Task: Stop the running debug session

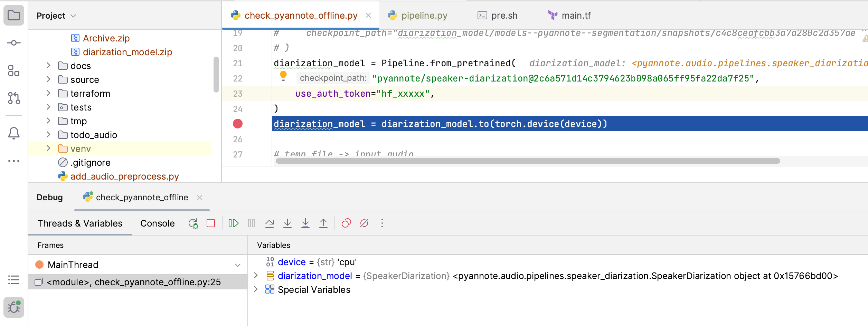Action: point(211,223)
